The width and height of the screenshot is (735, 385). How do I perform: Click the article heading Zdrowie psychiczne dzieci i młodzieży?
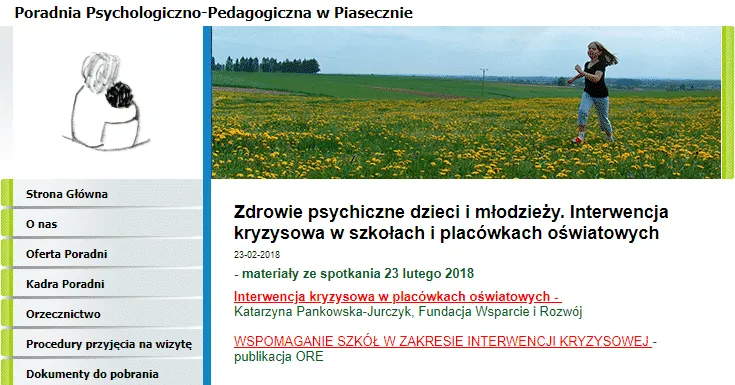(x=451, y=222)
